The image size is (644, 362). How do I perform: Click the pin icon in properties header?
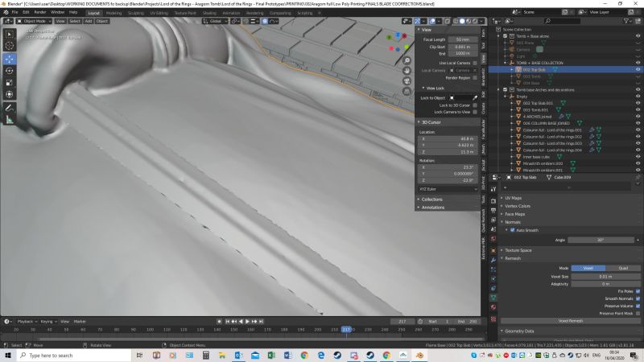(x=638, y=177)
